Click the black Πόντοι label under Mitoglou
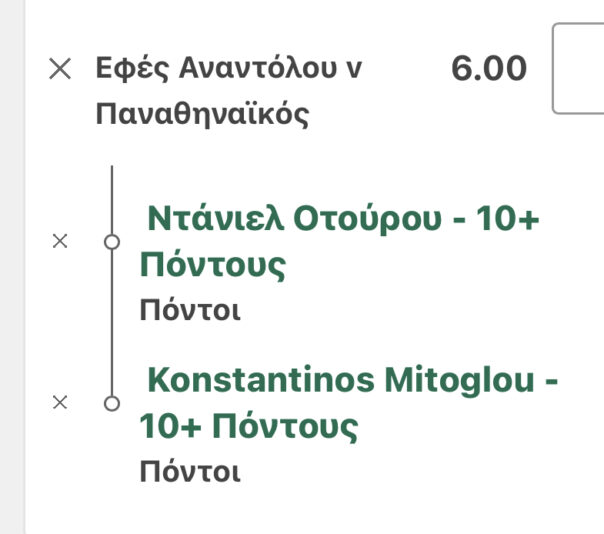Viewport: 604px width, 534px height. tap(190, 471)
